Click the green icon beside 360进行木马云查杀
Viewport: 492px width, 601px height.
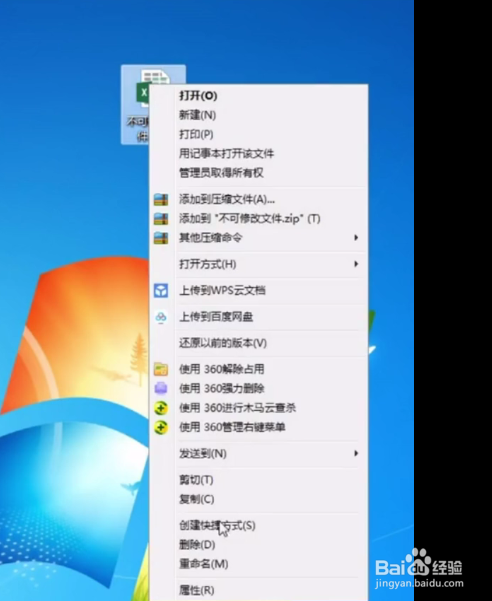161,408
